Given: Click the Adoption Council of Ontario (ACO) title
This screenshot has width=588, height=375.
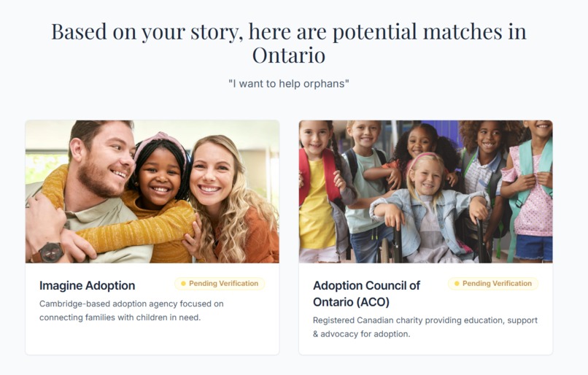Looking at the screenshot, I should point(366,293).
